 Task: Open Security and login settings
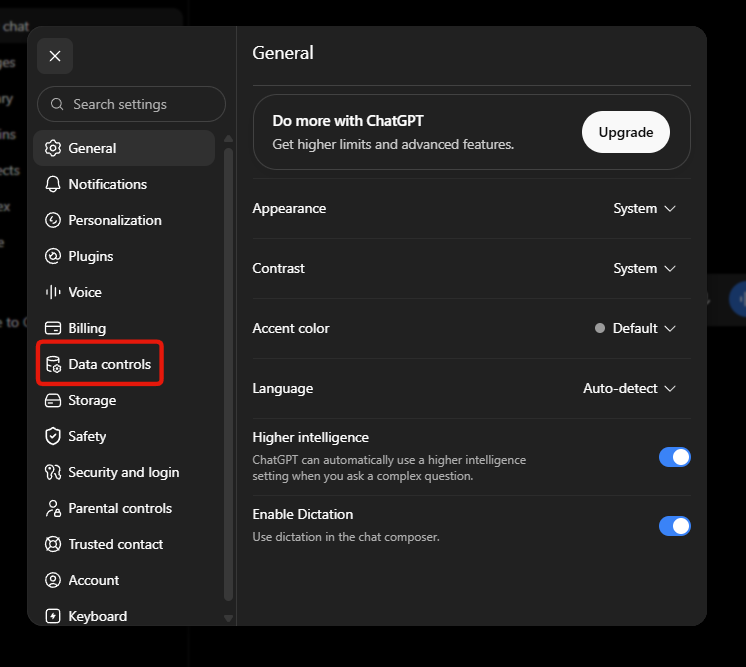coord(124,472)
